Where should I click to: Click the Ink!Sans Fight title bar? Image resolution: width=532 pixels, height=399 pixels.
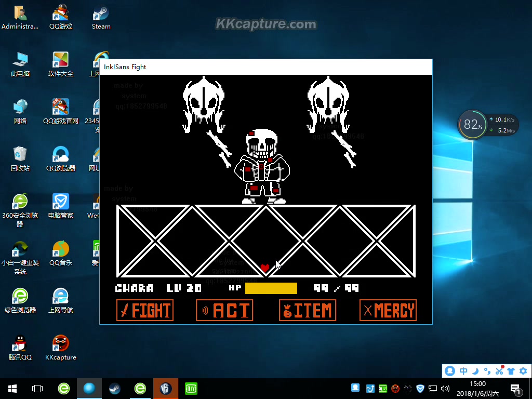click(265, 67)
